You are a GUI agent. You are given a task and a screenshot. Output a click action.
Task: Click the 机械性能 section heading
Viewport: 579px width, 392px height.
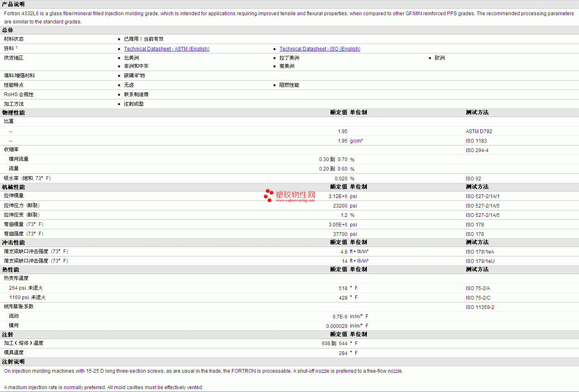point(13,187)
